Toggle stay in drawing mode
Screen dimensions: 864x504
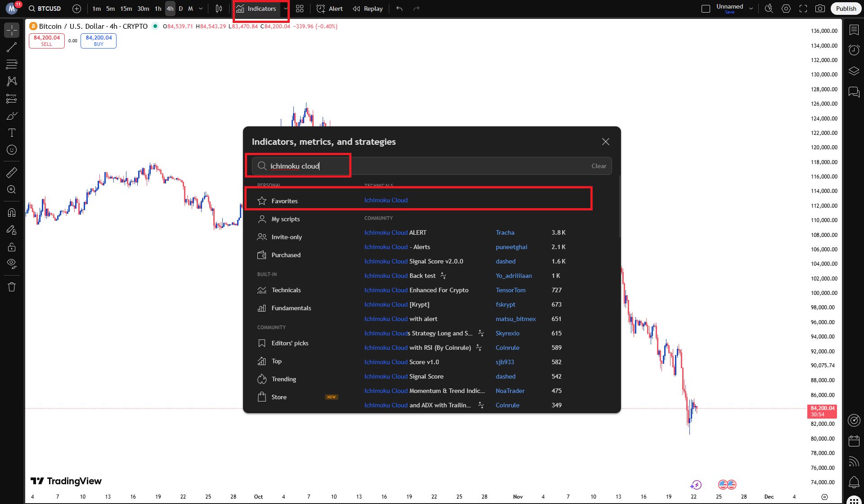coord(12,230)
